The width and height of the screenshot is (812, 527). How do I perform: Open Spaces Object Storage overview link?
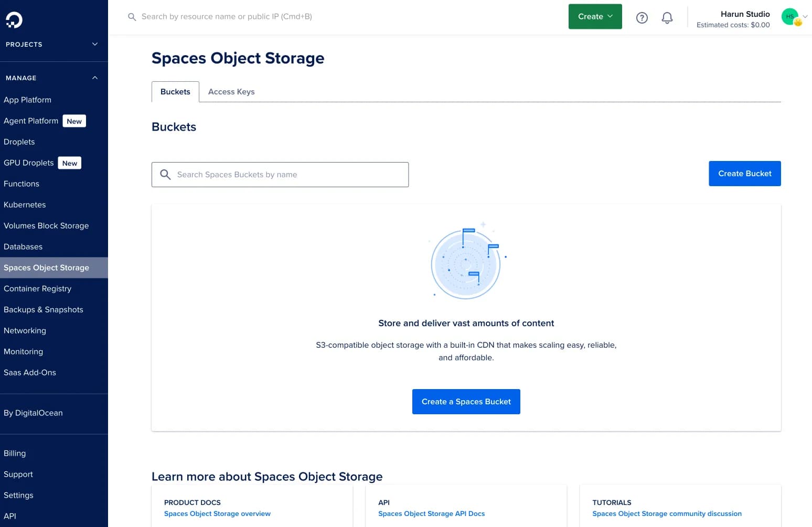pos(217,514)
